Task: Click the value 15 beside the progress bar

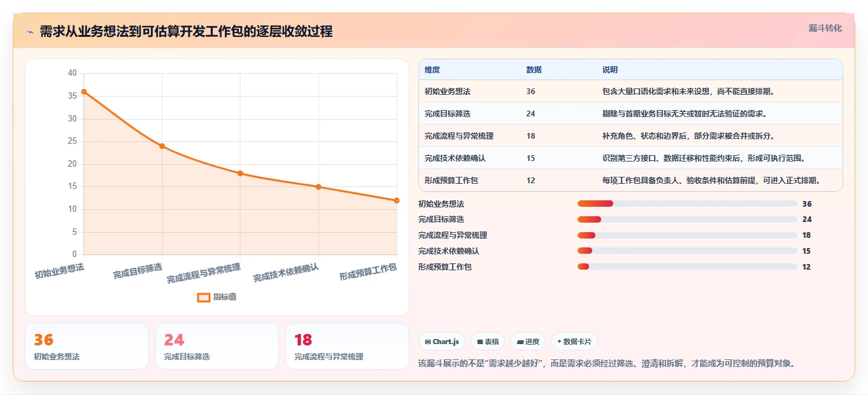Action: [807, 251]
